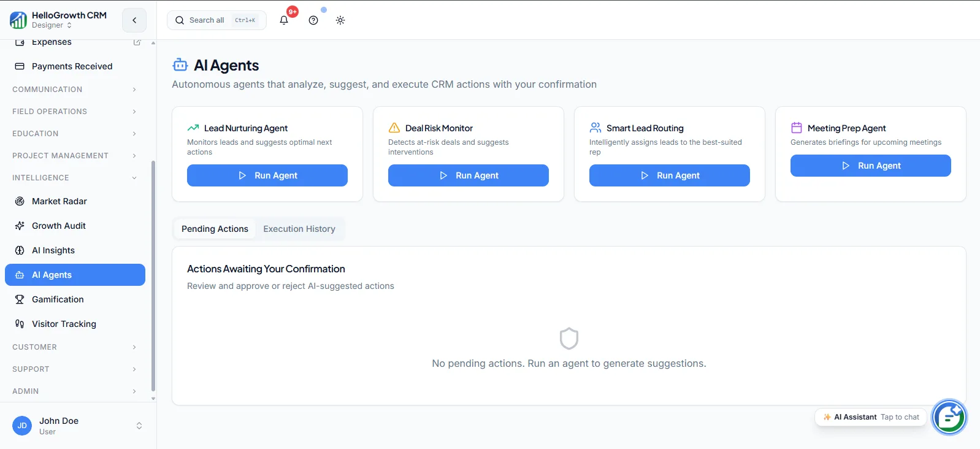
Task: Open the John Doe user menu
Action: pyautogui.click(x=78, y=426)
